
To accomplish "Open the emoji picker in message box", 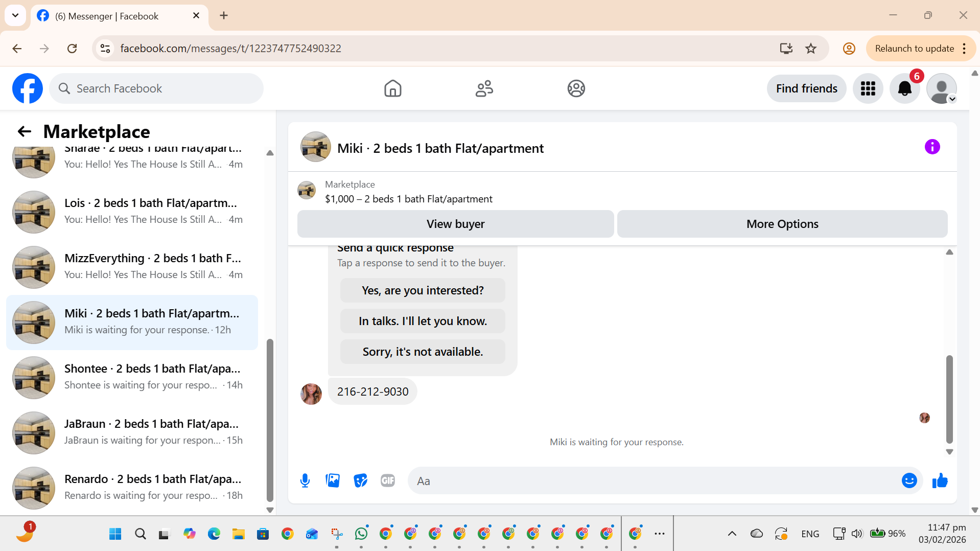I will point(909,480).
